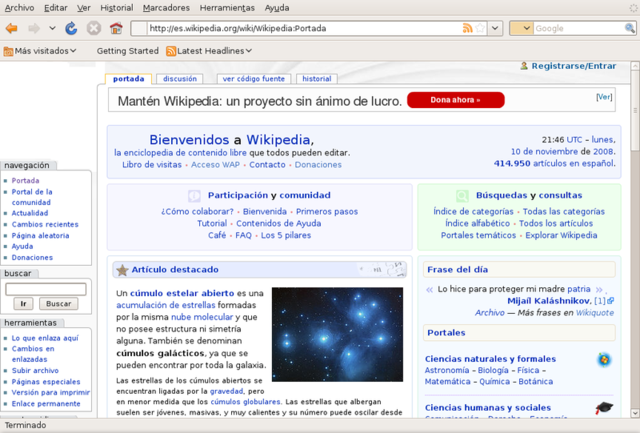640x433 pixels.
Task: Click the vertical scrollbar down arrow
Action: click(x=635, y=413)
